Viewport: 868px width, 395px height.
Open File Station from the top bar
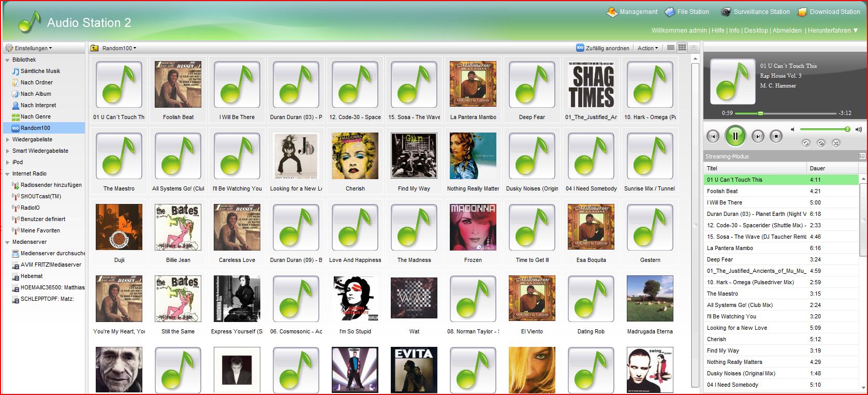click(x=687, y=12)
